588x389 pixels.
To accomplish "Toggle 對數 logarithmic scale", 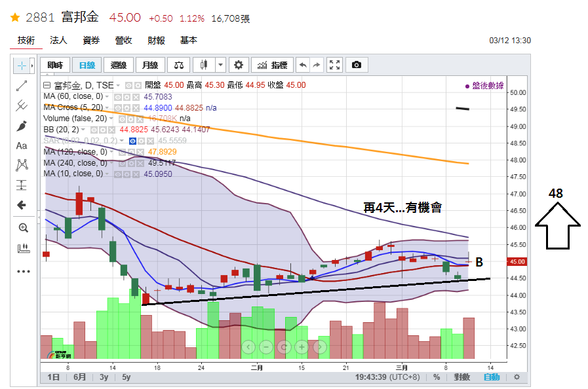I will point(461,377).
